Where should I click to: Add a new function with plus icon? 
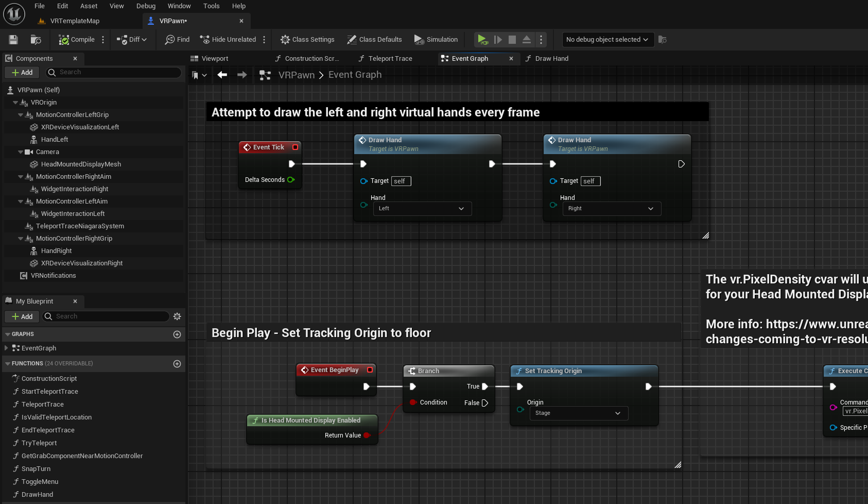(x=177, y=364)
